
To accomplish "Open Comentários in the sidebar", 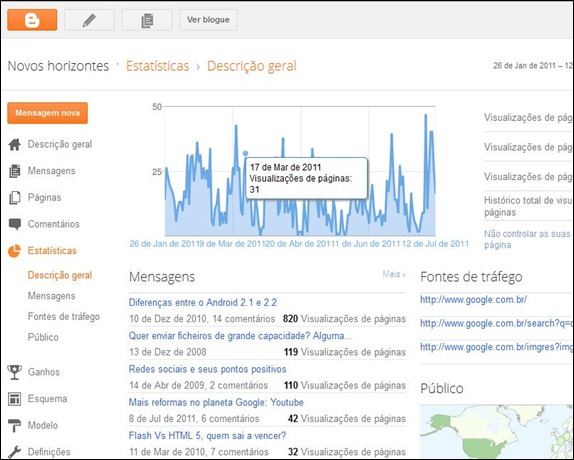I will [53, 224].
